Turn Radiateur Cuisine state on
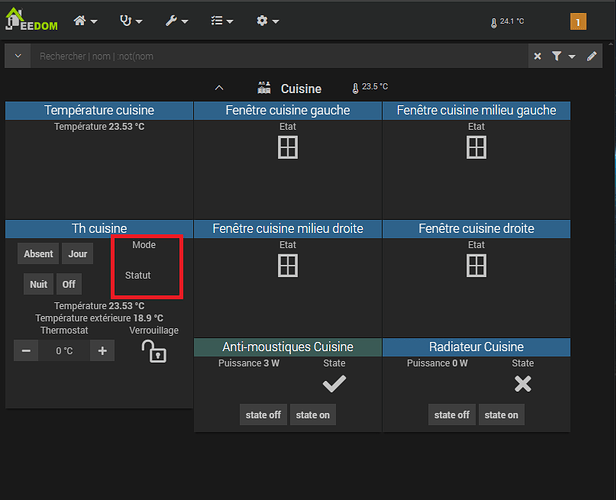 [501, 415]
